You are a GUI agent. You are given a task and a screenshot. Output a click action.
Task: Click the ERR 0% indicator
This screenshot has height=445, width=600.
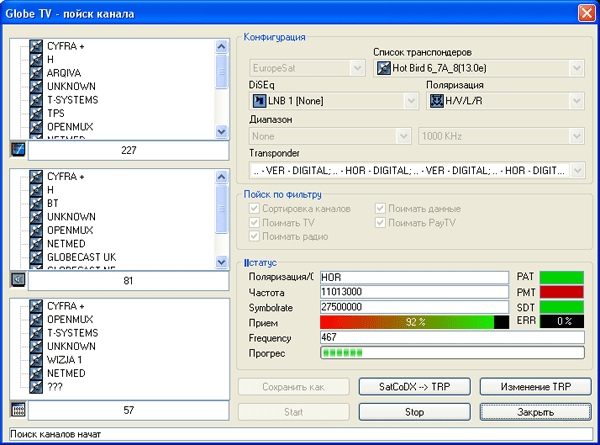pyautogui.click(x=562, y=321)
